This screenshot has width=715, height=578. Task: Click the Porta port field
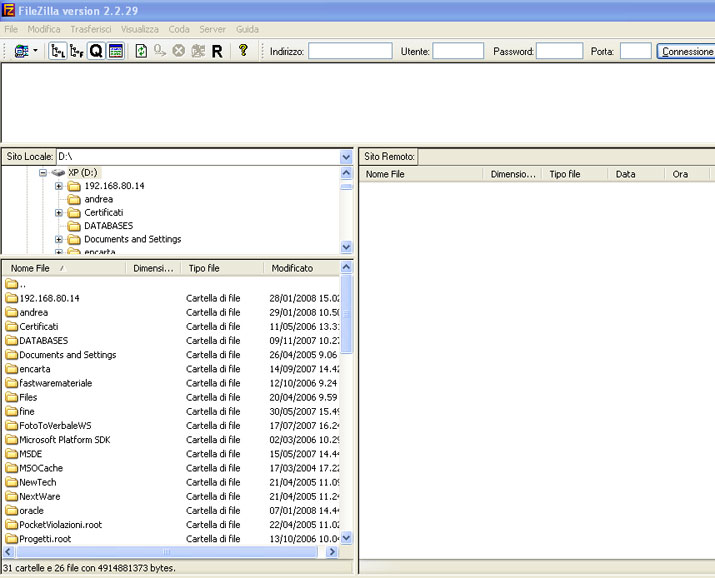(636, 51)
